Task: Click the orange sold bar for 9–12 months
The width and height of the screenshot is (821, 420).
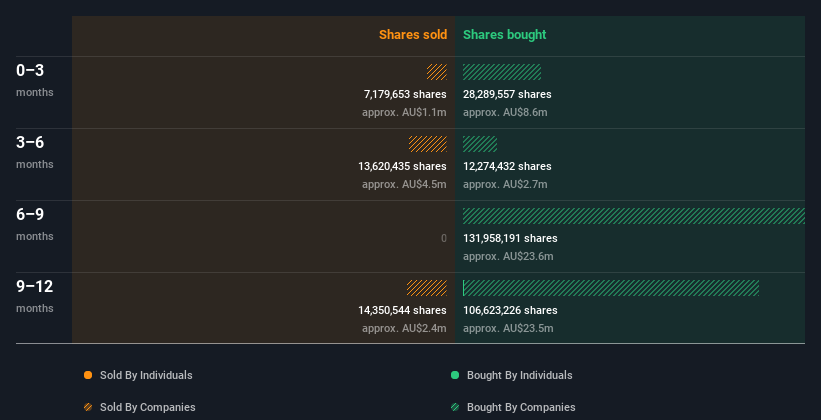Action: [427, 288]
